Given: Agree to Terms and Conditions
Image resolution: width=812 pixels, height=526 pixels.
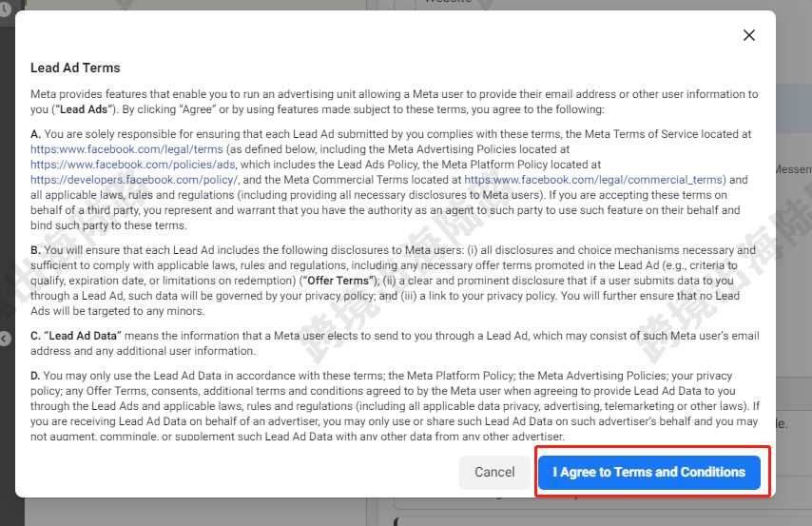Looking at the screenshot, I should pos(648,472).
